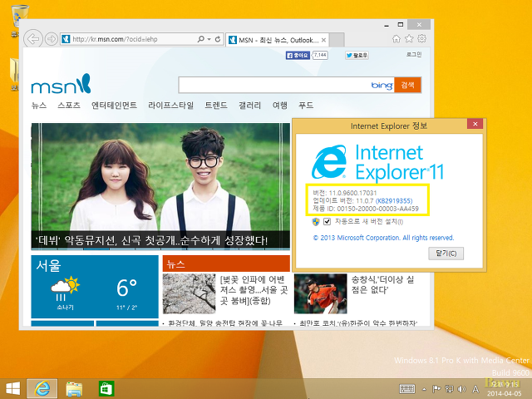Click the 로그인 link
The image size is (532, 399).
[414, 54]
